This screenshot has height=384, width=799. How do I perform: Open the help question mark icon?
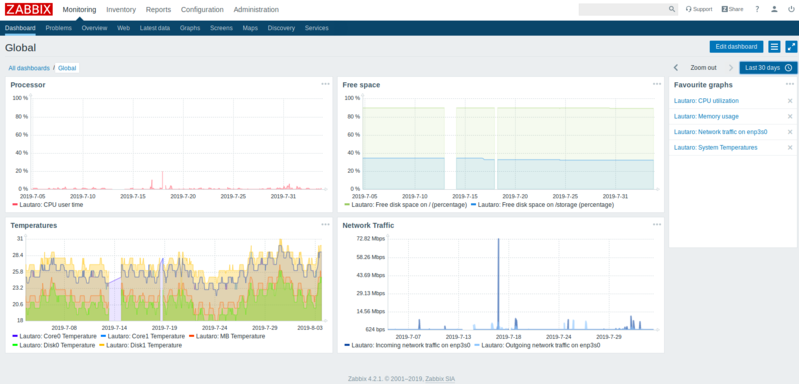click(757, 9)
